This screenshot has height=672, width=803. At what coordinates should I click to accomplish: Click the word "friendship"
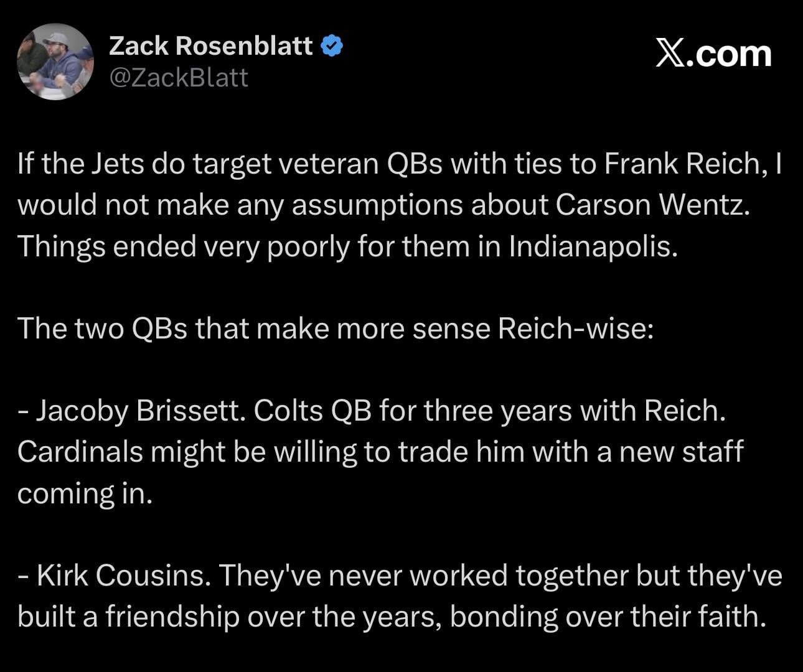[x=172, y=617]
